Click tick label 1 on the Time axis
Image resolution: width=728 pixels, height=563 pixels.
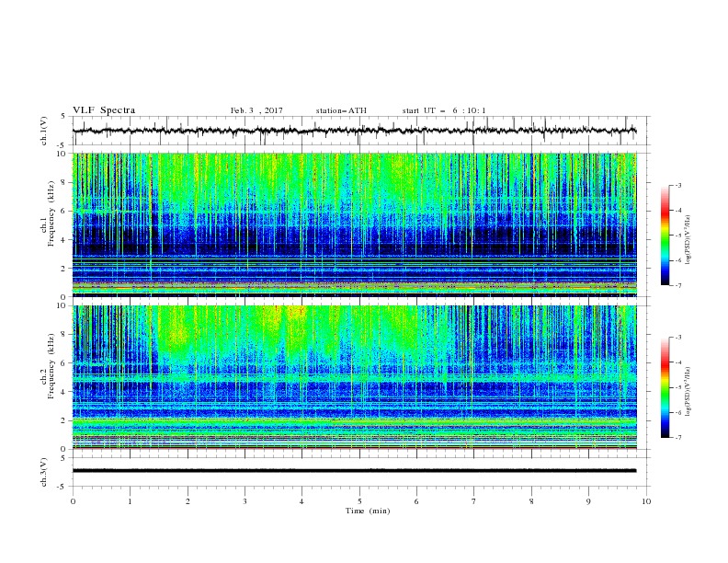click(x=131, y=501)
